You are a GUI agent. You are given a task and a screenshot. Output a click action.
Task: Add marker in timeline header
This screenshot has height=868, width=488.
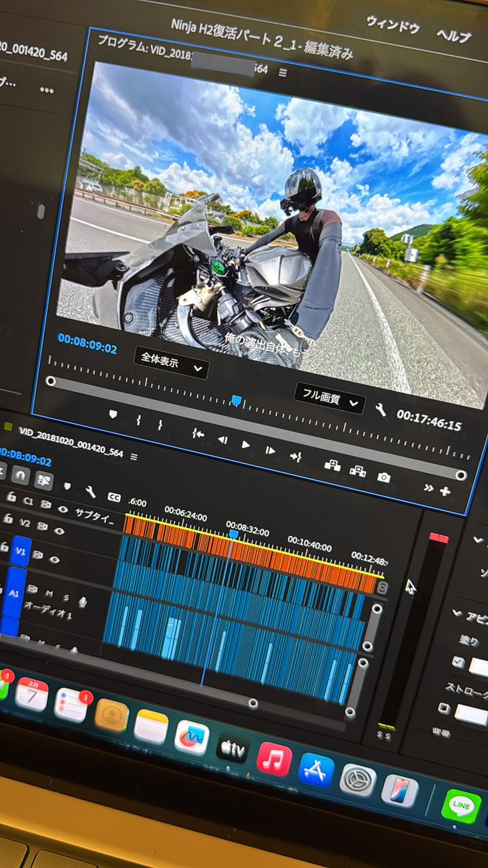(x=67, y=486)
